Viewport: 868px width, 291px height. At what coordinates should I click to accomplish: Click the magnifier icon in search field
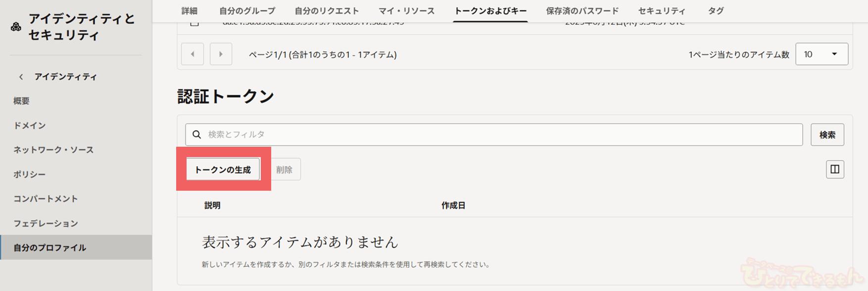pyautogui.click(x=197, y=134)
